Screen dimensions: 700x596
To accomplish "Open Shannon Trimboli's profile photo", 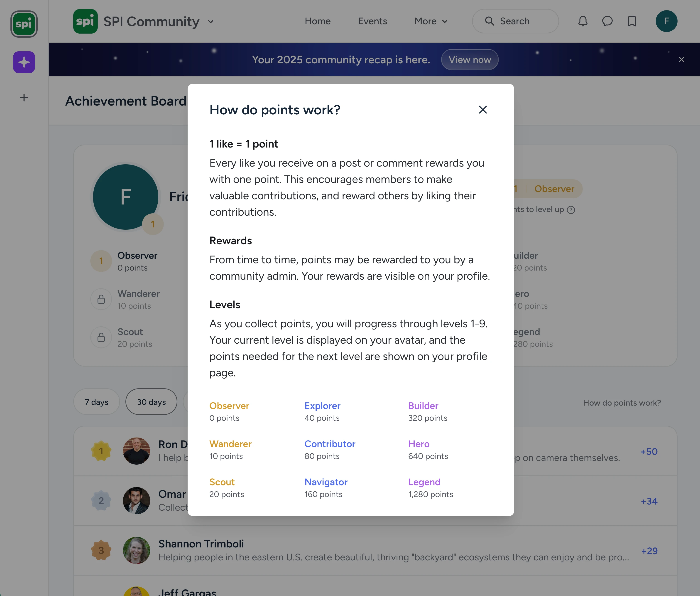I will (136, 550).
